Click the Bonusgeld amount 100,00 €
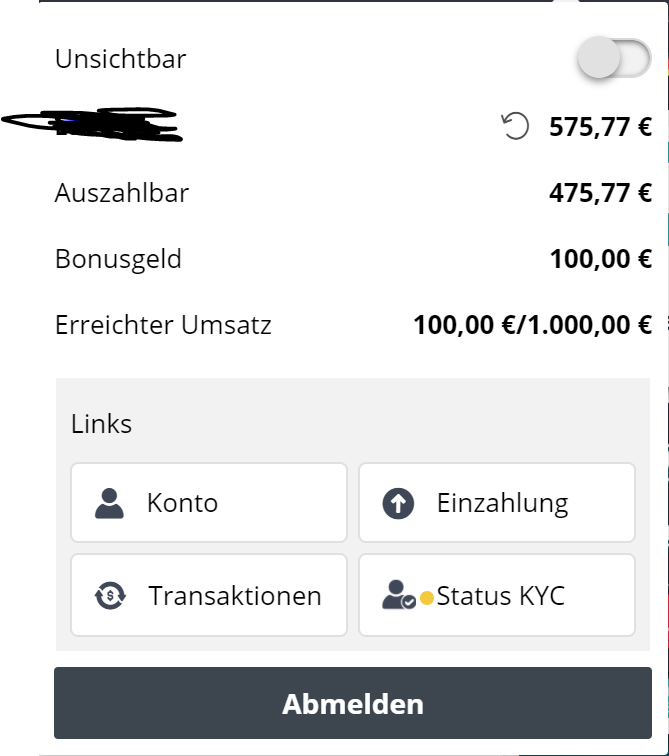This screenshot has width=669, height=756. [x=601, y=259]
